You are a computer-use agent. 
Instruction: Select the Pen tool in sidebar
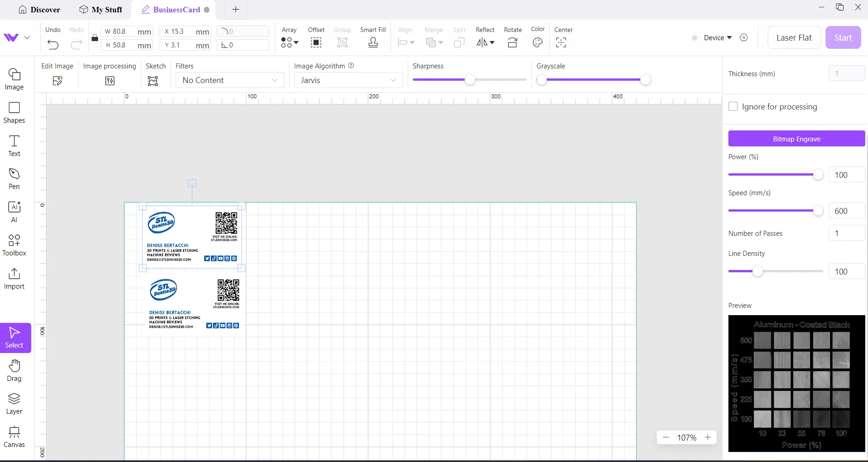pyautogui.click(x=14, y=179)
